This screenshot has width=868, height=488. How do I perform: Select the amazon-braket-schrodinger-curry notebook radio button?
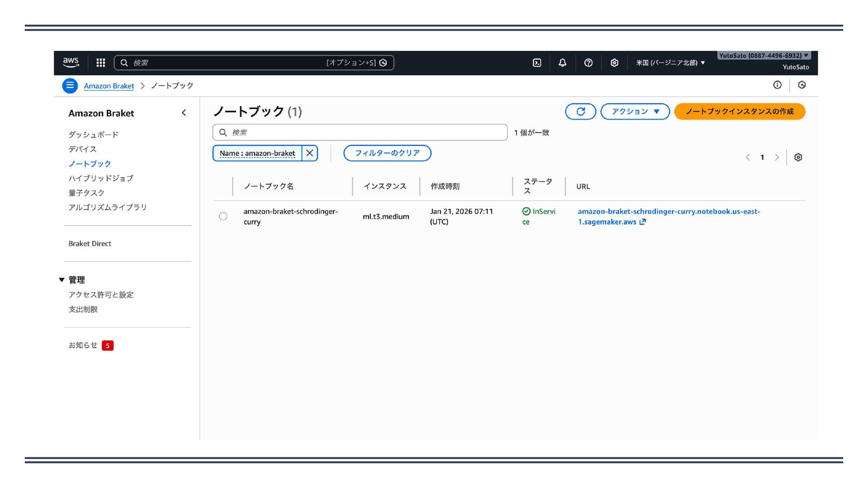pos(223,216)
